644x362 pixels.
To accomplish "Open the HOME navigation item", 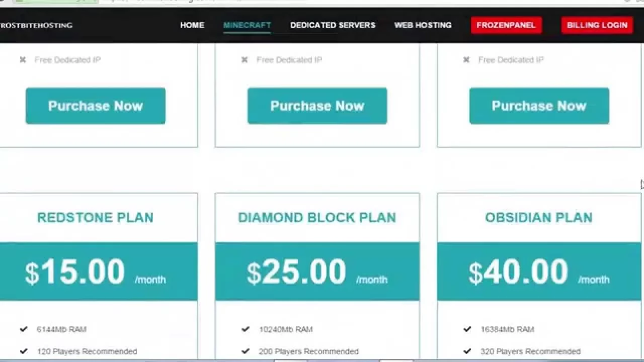I will point(192,25).
